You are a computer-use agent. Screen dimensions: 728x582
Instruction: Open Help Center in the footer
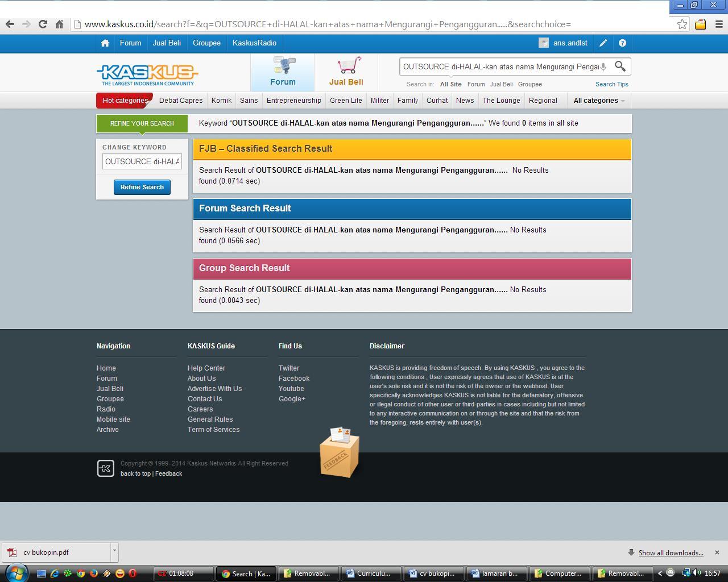click(x=206, y=368)
